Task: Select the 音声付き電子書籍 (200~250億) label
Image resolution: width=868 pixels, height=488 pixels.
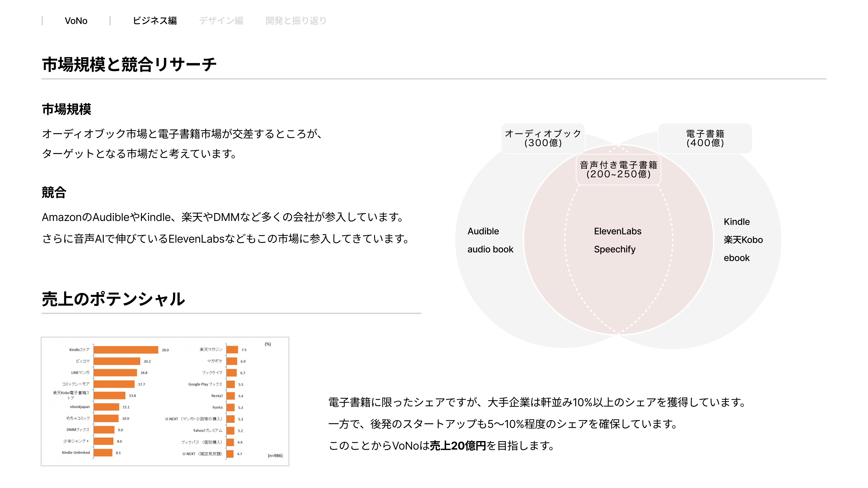Action: tap(619, 170)
